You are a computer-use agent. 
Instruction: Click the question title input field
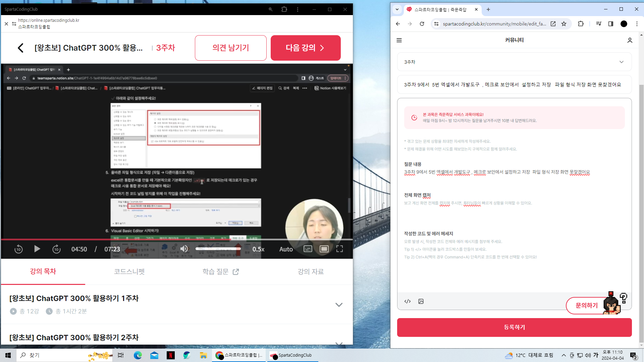pyautogui.click(x=514, y=84)
